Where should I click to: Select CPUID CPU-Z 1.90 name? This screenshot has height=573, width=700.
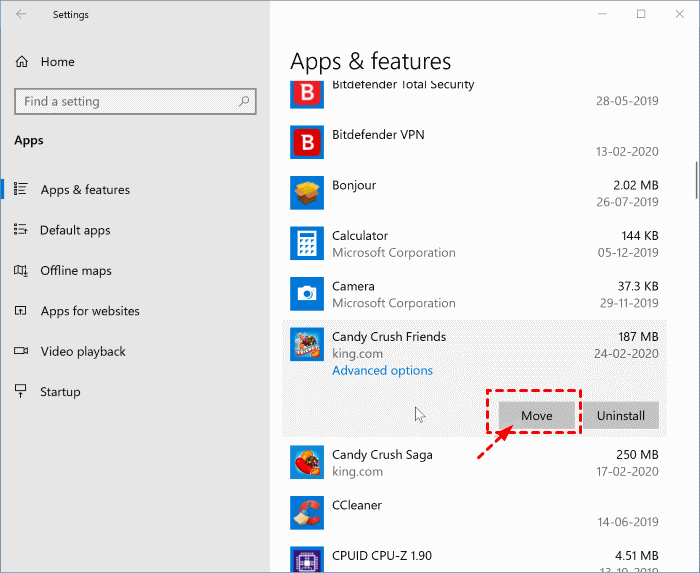click(x=382, y=556)
